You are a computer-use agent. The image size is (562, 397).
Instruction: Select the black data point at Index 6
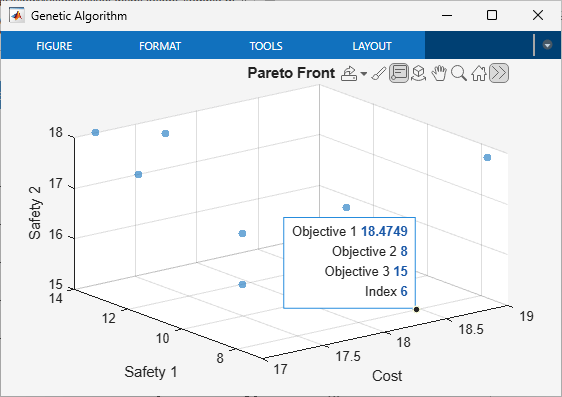416,309
